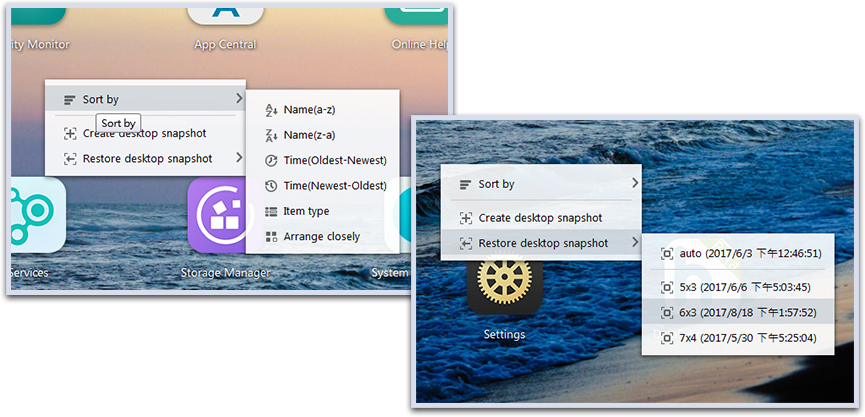Click the Item type list icon
This screenshot has width=865, height=417.
click(x=271, y=211)
